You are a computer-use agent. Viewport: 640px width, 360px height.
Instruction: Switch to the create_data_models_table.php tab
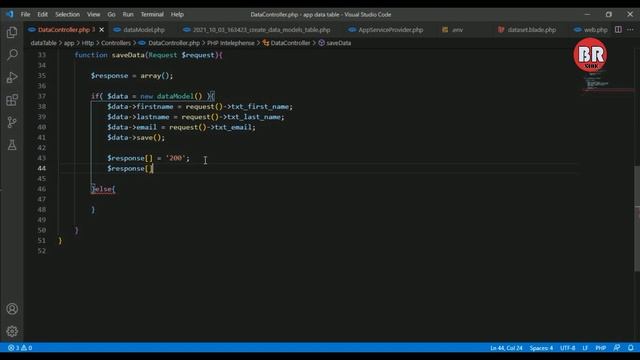[x=261, y=30]
